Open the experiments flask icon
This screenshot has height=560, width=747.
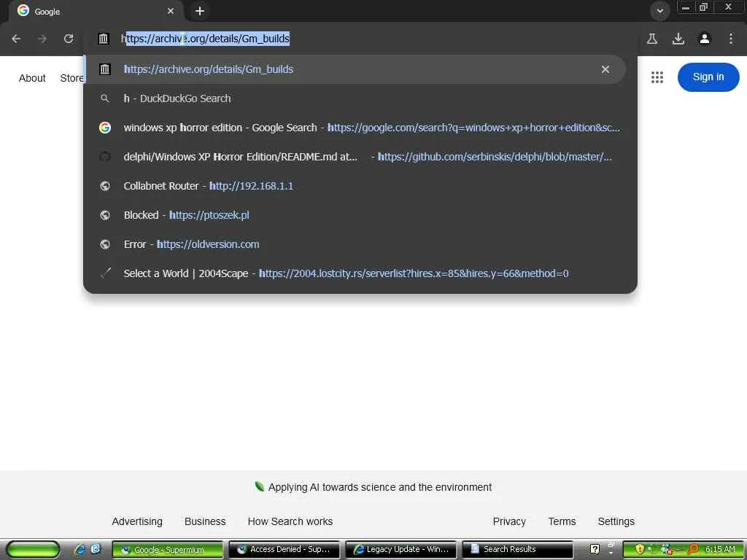652,39
